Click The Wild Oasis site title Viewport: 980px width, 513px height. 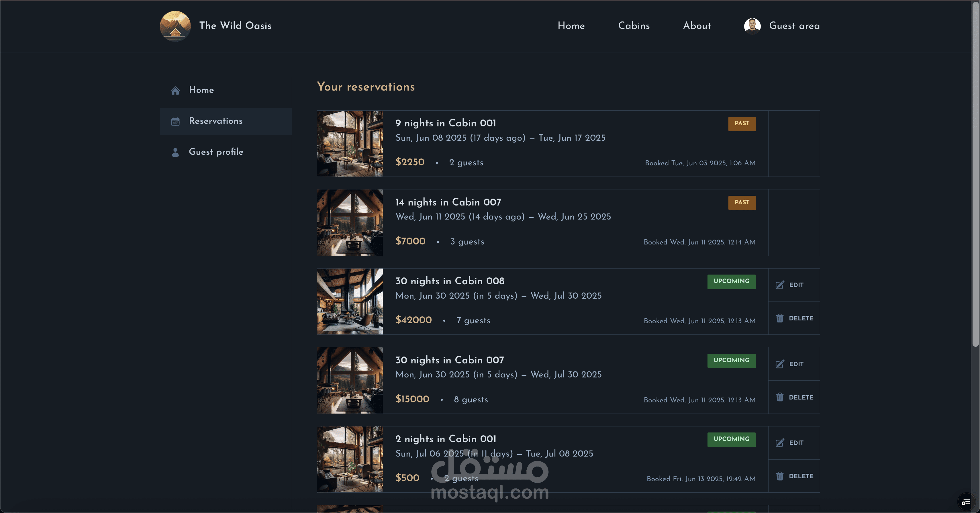pos(235,26)
